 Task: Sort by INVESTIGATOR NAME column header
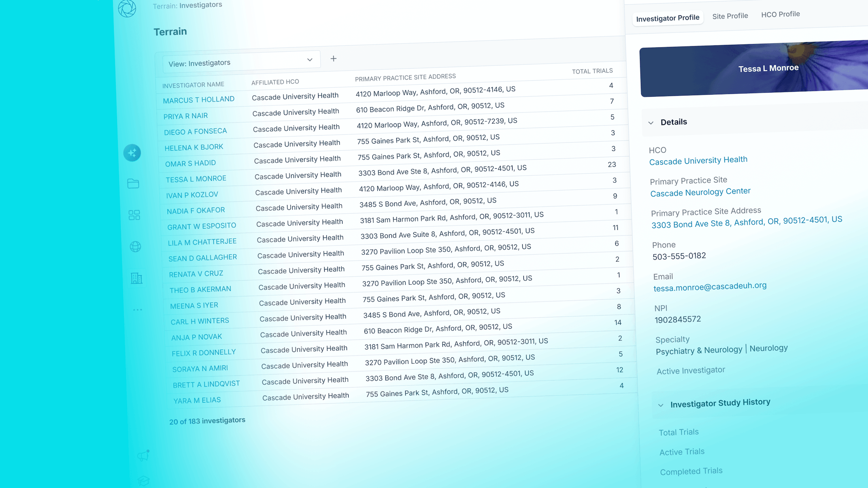tap(193, 85)
